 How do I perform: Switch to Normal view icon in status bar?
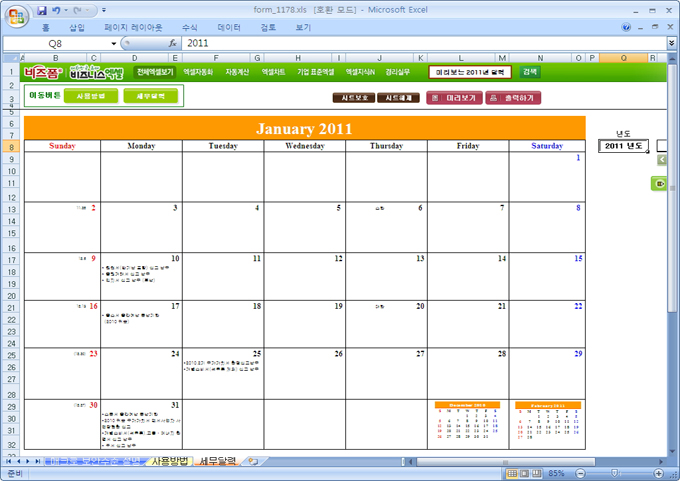click(x=512, y=474)
